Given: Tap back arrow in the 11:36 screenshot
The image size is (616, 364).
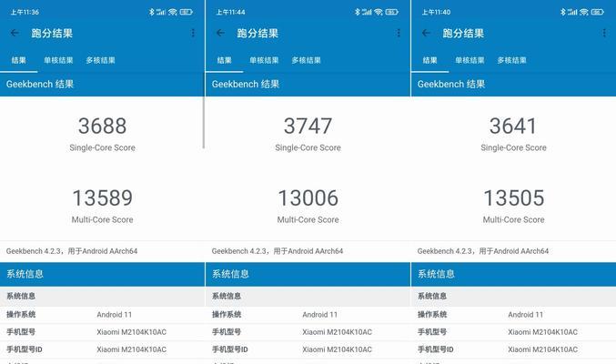Looking at the screenshot, I should (15, 33).
